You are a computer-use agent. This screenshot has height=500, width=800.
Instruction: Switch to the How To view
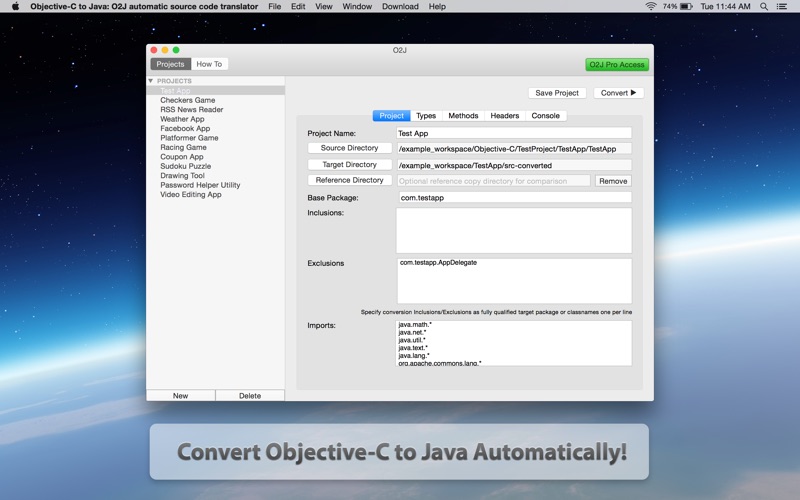click(x=209, y=64)
